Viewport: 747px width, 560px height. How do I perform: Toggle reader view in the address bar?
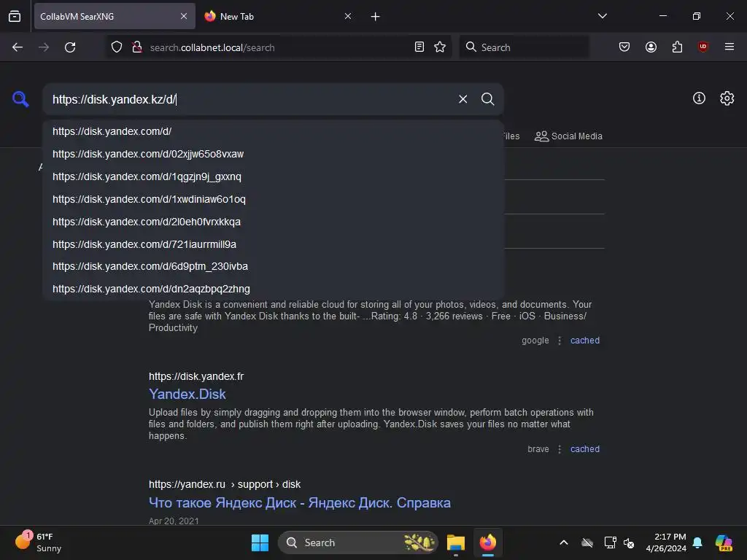[419, 47]
